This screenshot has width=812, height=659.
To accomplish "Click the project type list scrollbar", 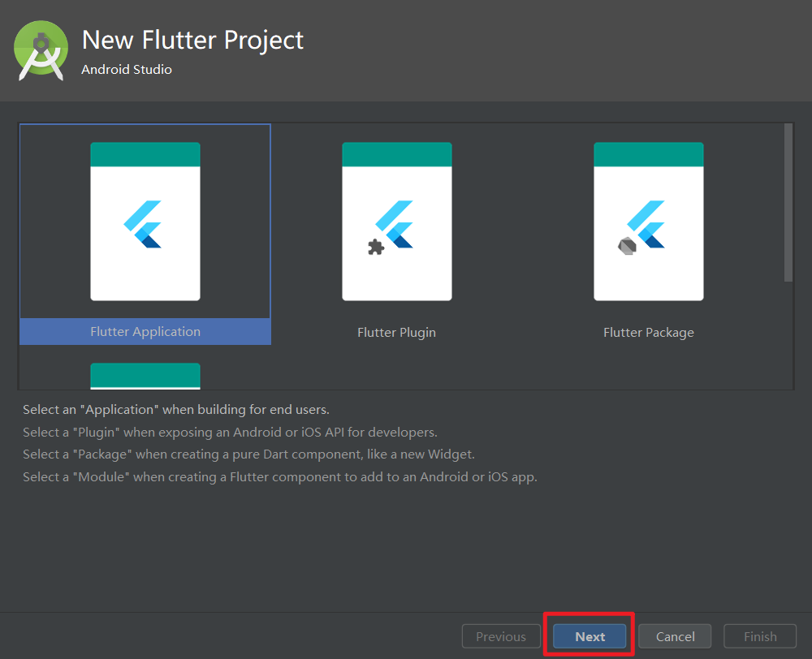I will coord(788,202).
